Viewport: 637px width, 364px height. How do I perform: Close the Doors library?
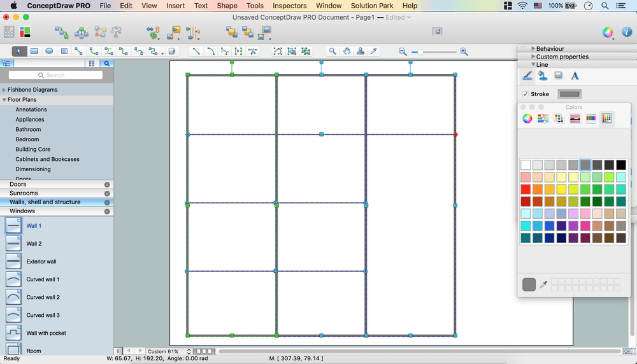(107, 185)
